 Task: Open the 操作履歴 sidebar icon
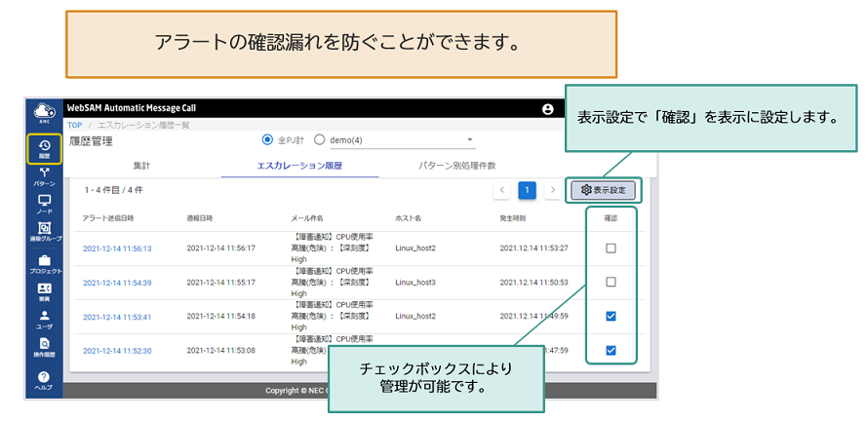coord(44,347)
